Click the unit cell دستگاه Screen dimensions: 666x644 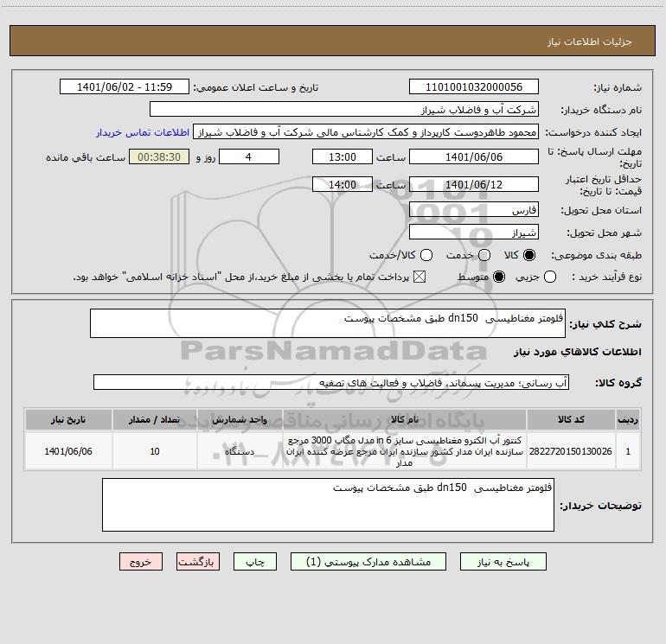240,451
